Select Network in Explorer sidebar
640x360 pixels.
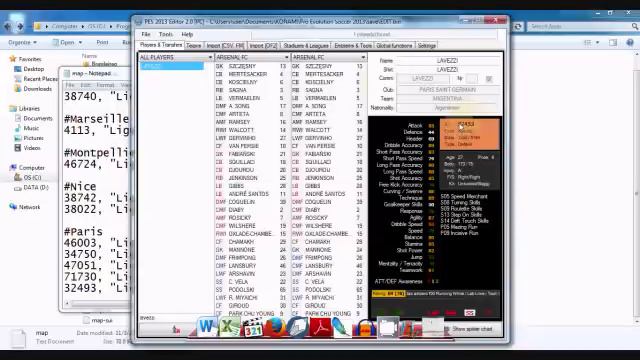[29, 207]
